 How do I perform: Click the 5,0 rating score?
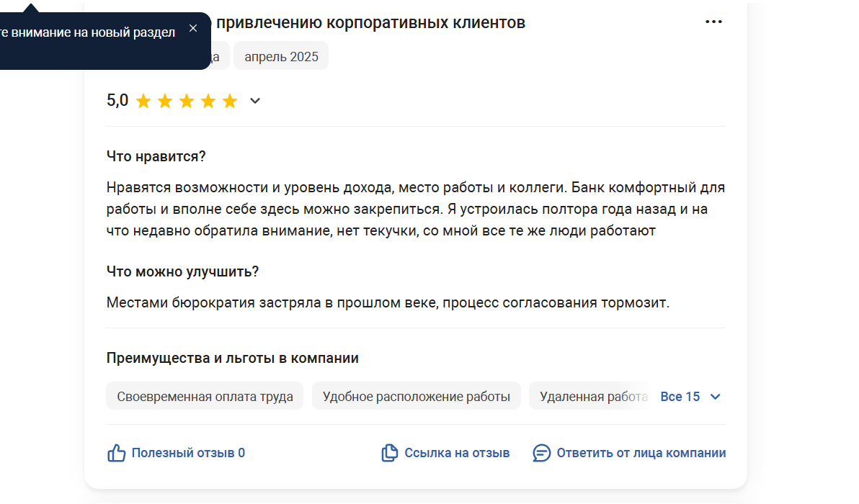(117, 101)
